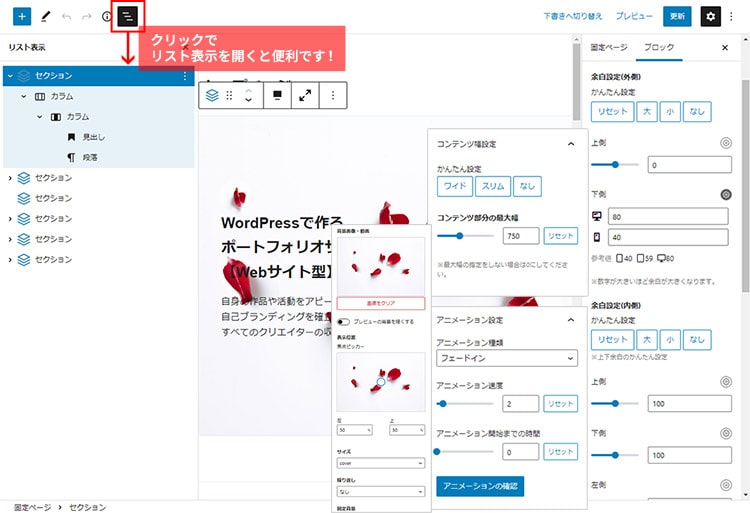Viewport: 750px width, 513px height.
Task: Click the mobile device icon beside 40
Action: [597, 237]
